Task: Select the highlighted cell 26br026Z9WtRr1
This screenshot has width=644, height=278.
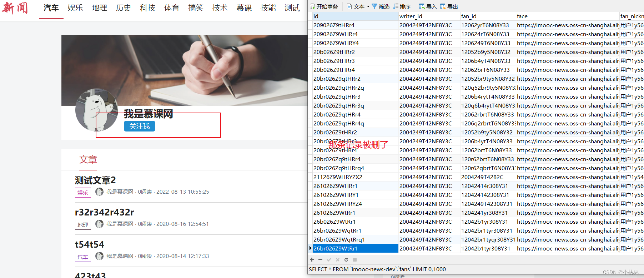Action: coord(355,248)
